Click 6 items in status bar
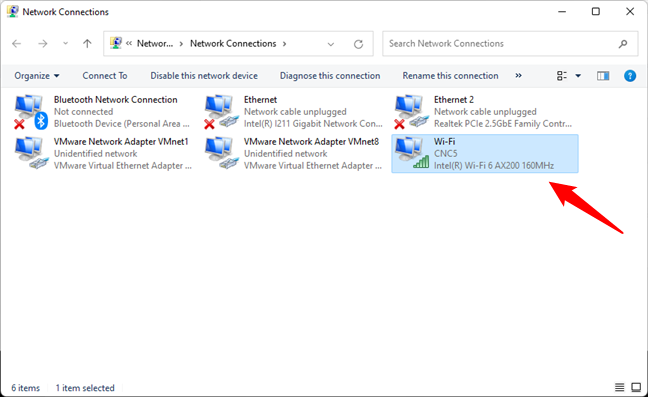 pyautogui.click(x=26, y=388)
